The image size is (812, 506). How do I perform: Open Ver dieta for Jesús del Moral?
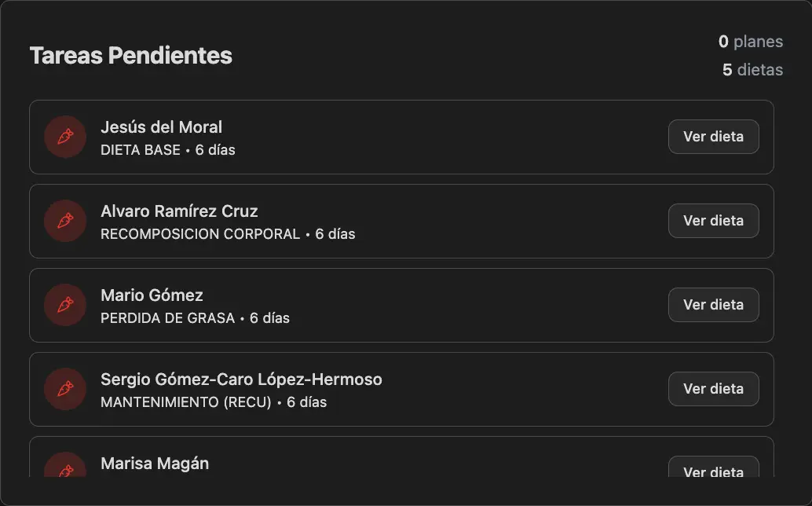tap(713, 137)
